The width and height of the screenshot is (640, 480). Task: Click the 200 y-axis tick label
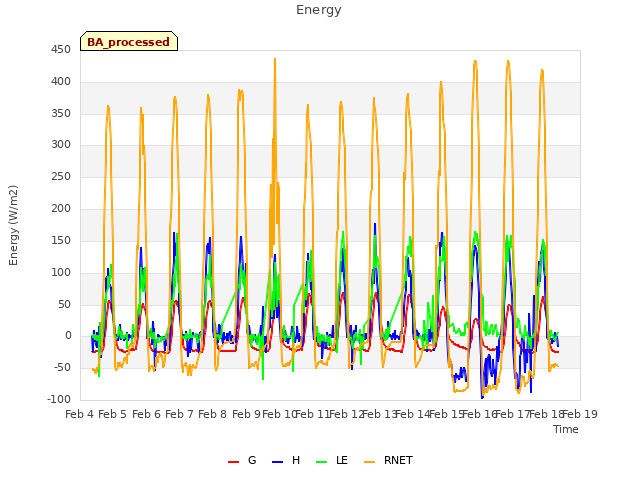pos(61,209)
